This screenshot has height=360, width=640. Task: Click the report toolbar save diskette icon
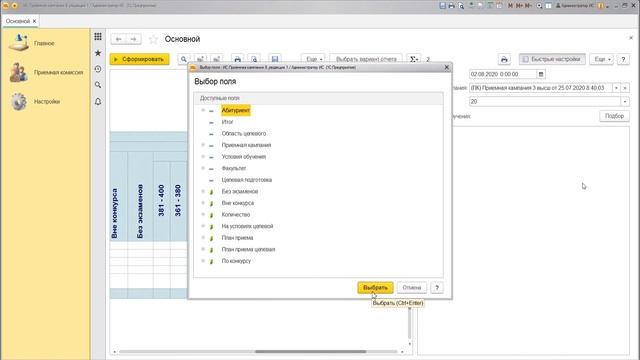tap(275, 59)
